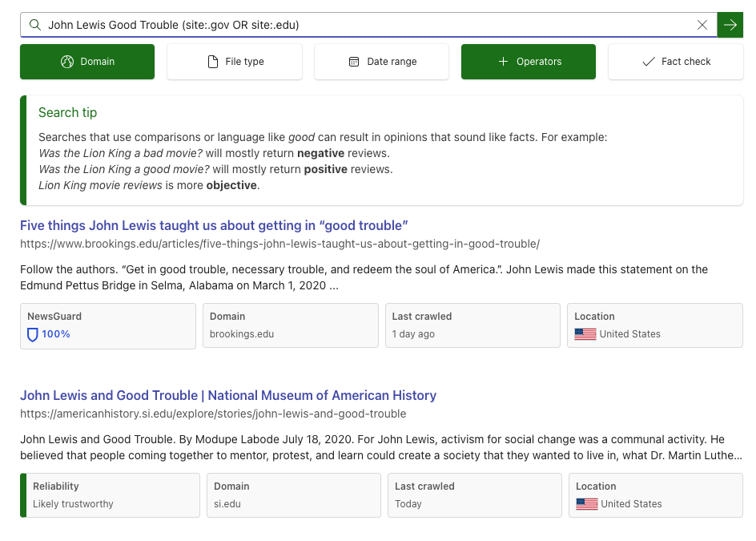Click the US flag on the Brookings location card
This screenshot has height=541, width=756.
(x=585, y=334)
